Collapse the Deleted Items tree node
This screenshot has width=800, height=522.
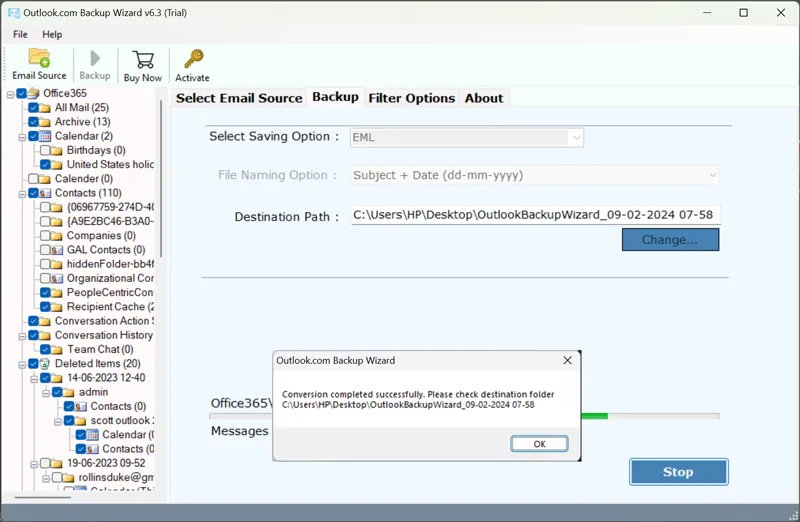click(22, 364)
